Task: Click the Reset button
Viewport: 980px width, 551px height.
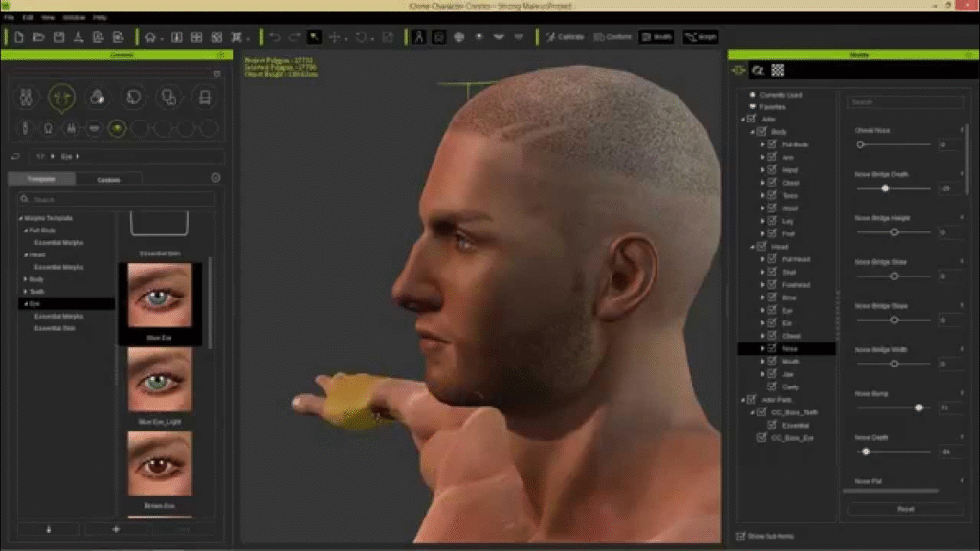Action: [x=904, y=509]
